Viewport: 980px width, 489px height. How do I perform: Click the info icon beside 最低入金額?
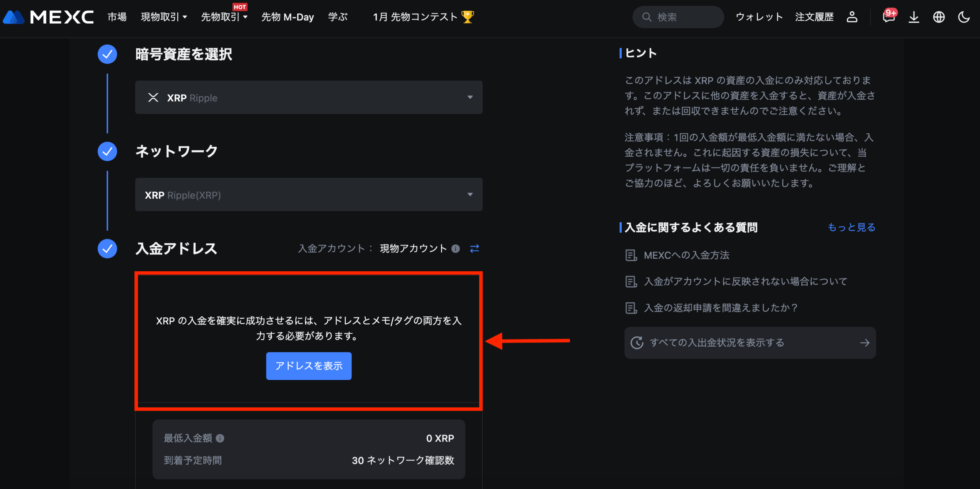coord(220,438)
